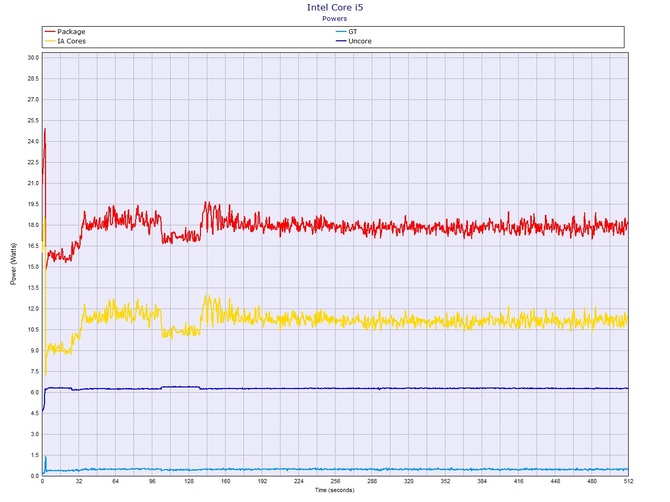670x502 pixels.
Task: Click the Uncore legend entry
Action: click(x=354, y=41)
